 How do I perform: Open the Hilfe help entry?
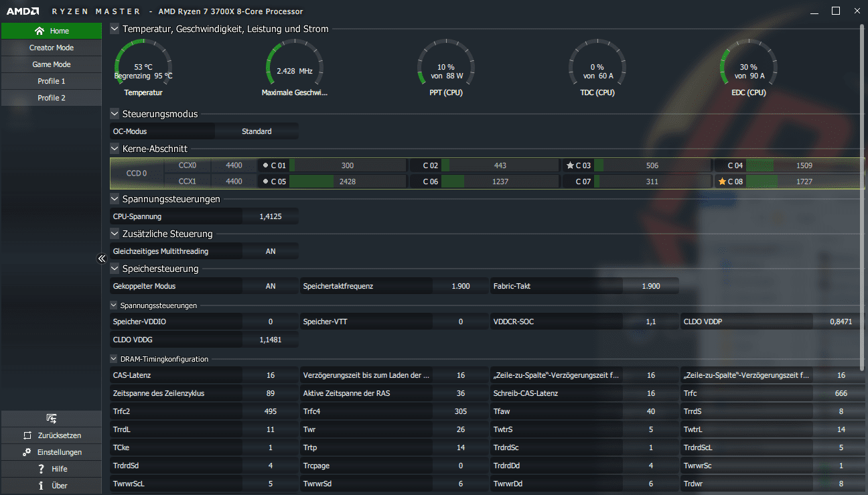point(52,469)
